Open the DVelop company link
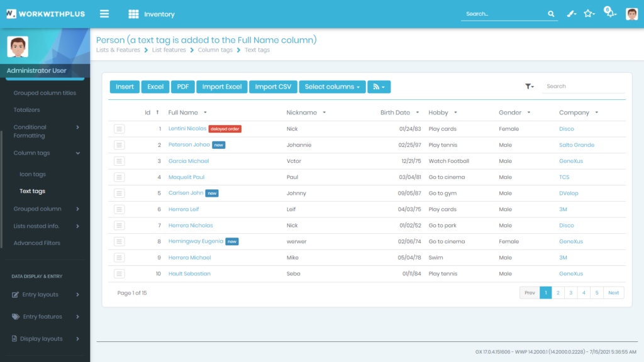This screenshot has height=362, width=644. point(569,193)
